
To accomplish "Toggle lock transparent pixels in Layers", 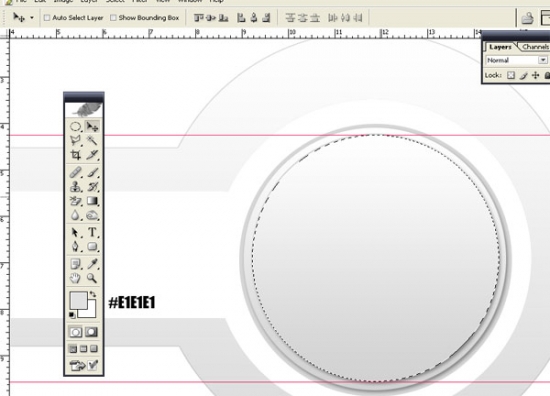I will 511,75.
